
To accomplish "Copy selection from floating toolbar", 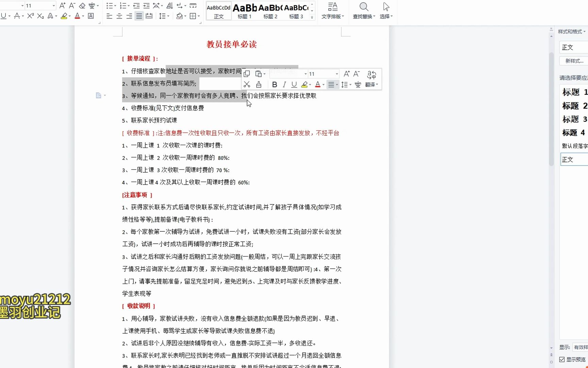I will 247,74.
